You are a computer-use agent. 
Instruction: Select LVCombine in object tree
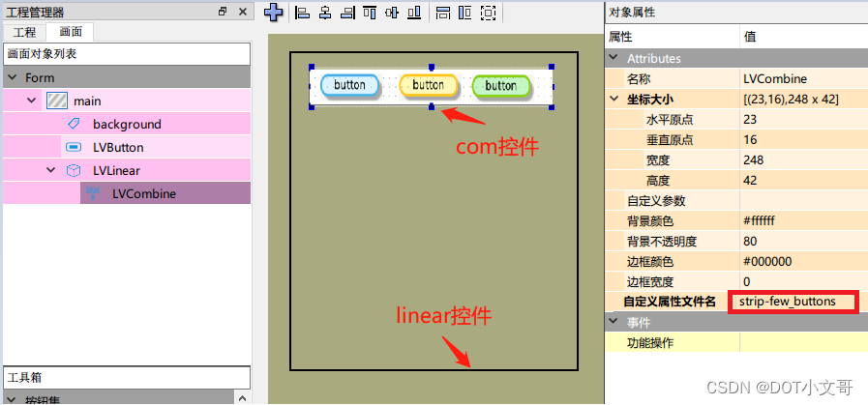(x=143, y=193)
